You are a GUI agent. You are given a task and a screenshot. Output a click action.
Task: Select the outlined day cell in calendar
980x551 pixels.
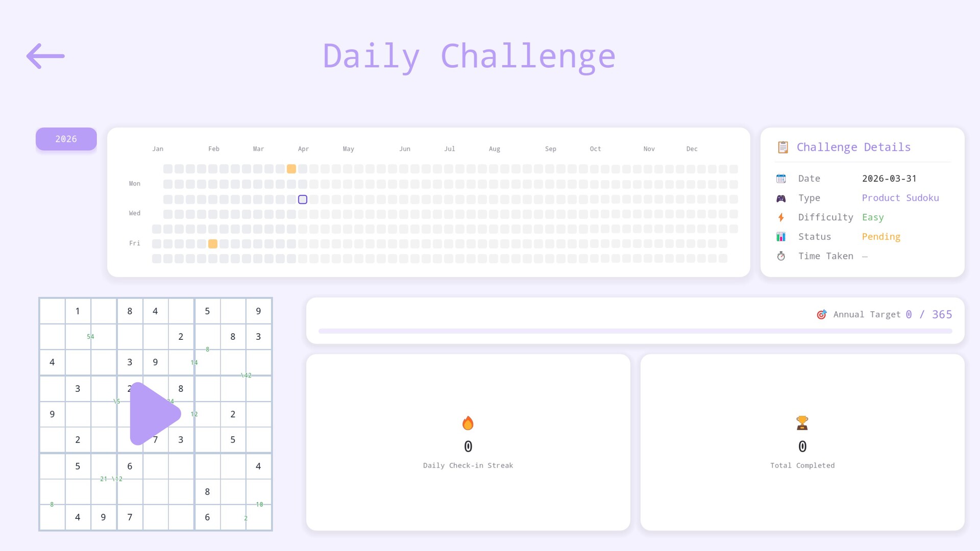pos(303,199)
